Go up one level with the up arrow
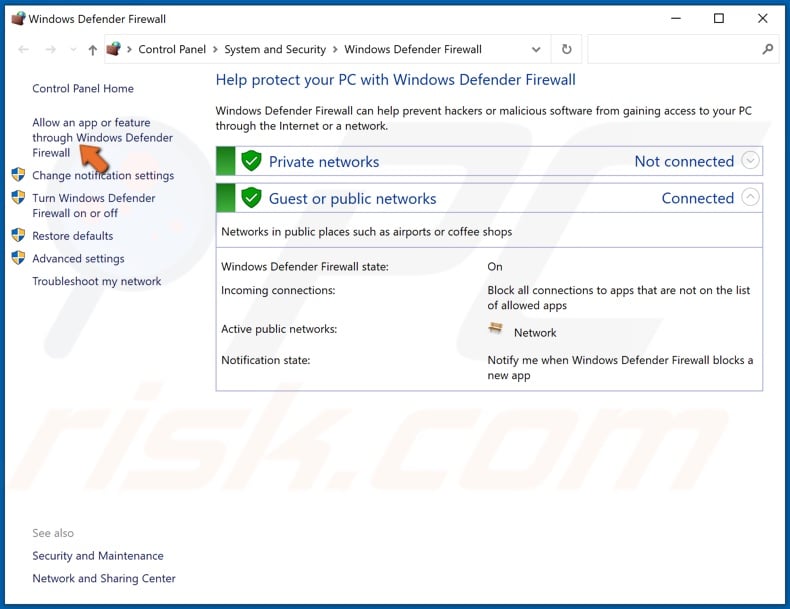The height and width of the screenshot is (609, 790). click(x=93, y=49)
